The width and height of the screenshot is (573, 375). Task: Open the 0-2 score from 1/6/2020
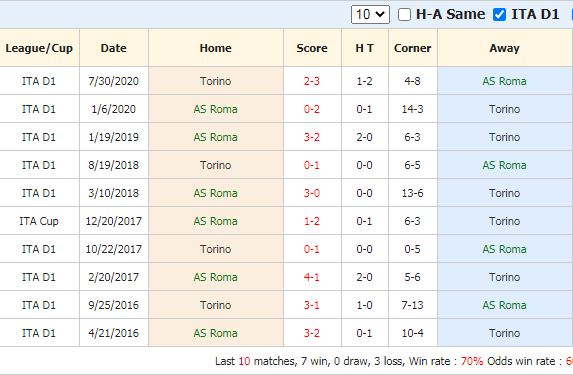312,109
